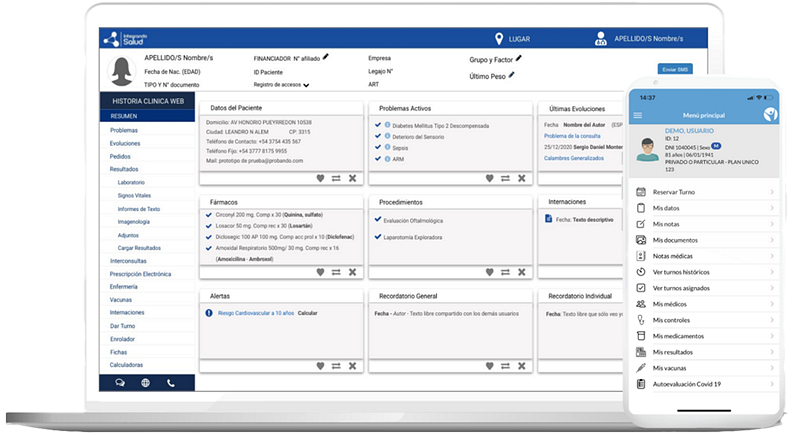
Task: Click the Enviar SMS button
Action: tap(675, 69)
